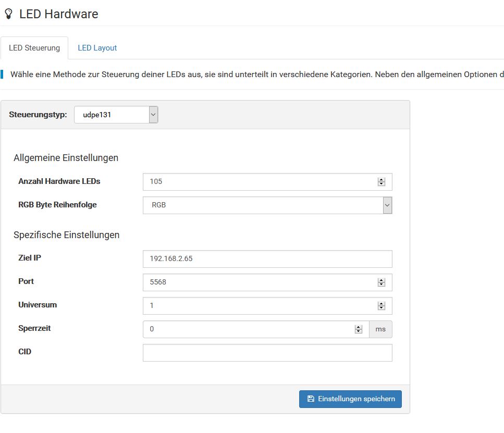Click the Einstellungen speichern button

(x=350, y=399)
